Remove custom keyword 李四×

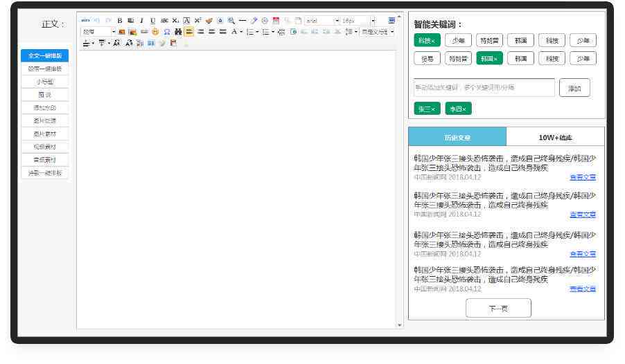click(458, 109)
